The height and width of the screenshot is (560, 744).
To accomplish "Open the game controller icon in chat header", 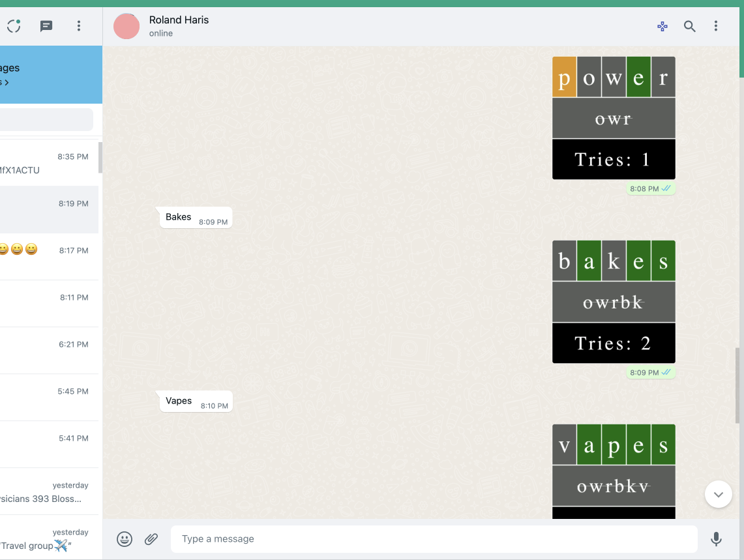I will (662, 26).
